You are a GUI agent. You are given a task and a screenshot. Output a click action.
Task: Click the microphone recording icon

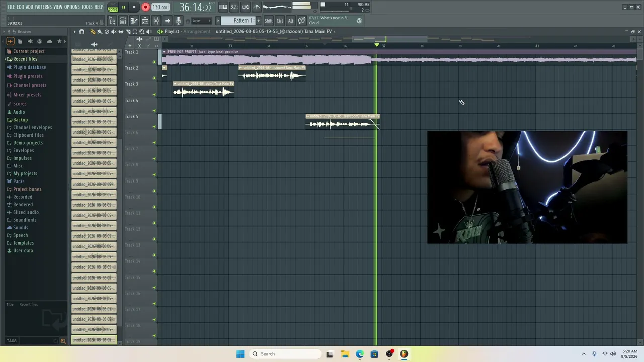178,21
